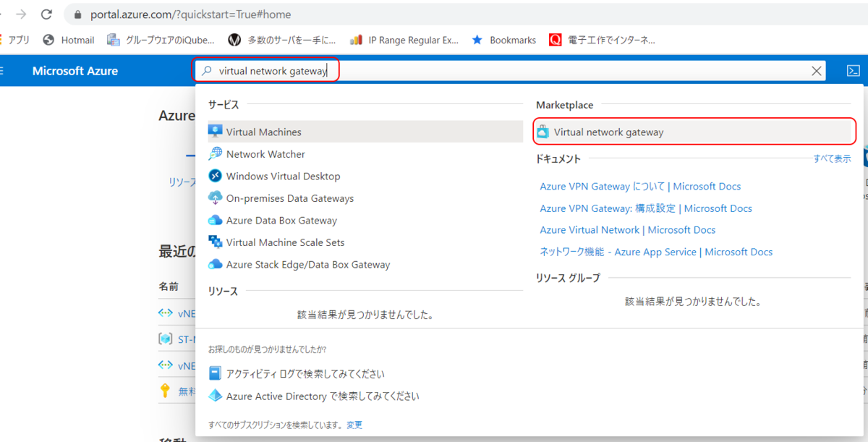
Task: Click the アプリ bookmark text
Action: (x=19, y=40)
